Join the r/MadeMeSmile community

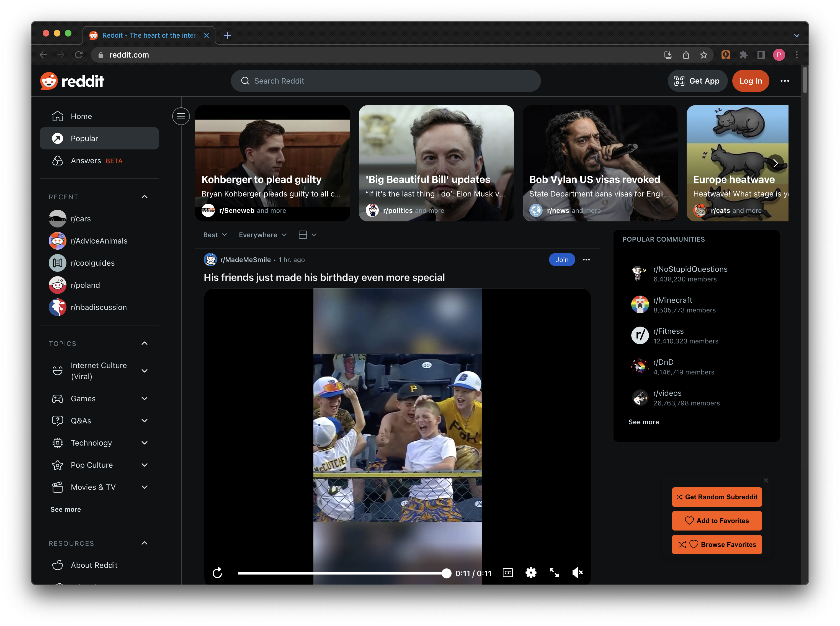click(x=562, y=260)
